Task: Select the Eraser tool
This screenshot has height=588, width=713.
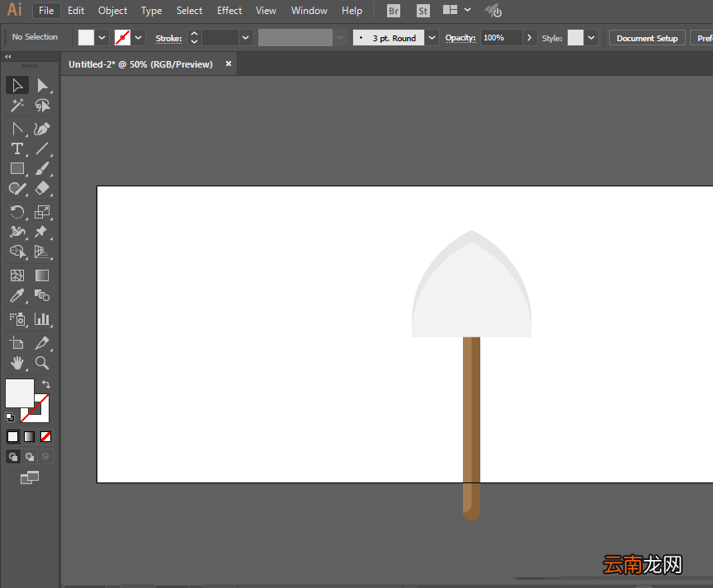Action: click(42, 188)
